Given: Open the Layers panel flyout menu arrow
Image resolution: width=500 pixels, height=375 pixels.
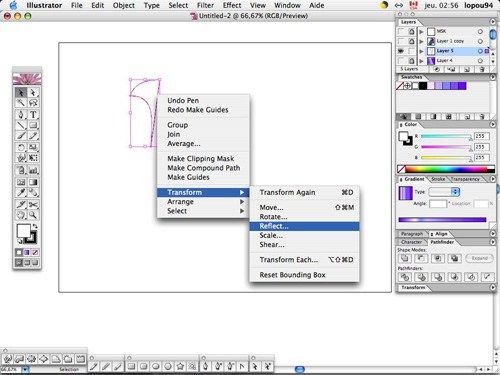Looking at the screenshot, I should (x=493, y=21).
